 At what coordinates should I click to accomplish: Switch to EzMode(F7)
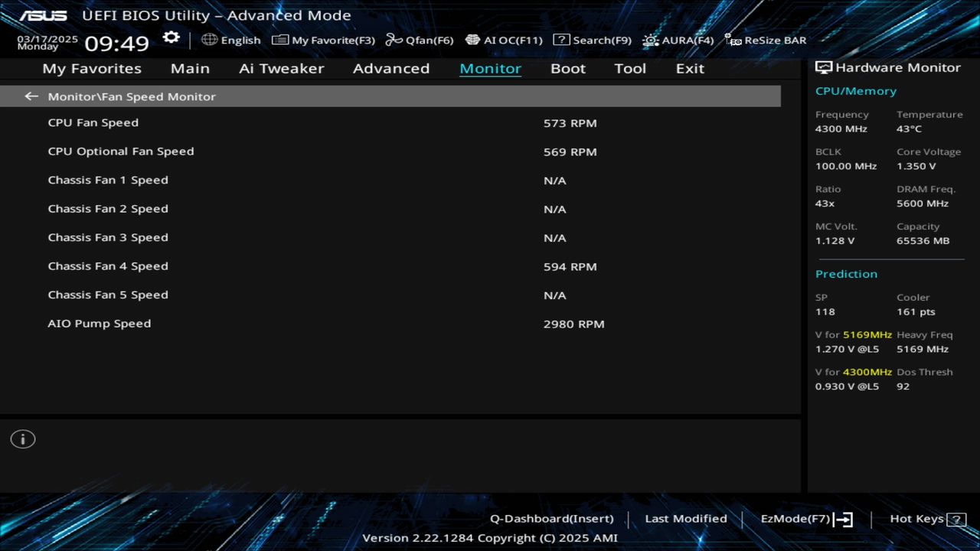[x=806, y=519]
